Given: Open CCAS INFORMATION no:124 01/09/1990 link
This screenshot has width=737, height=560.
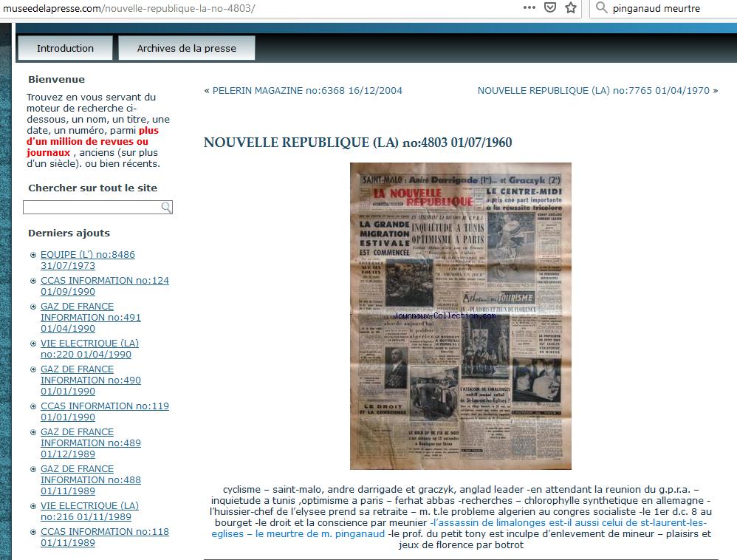Looking at the screenshot, I should 104,286.
